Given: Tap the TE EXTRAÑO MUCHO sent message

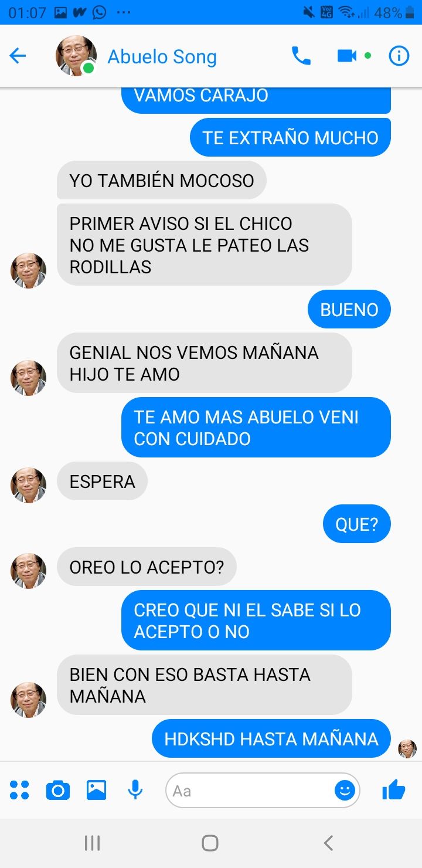Looking at the screenshot, I should (291, 138).
